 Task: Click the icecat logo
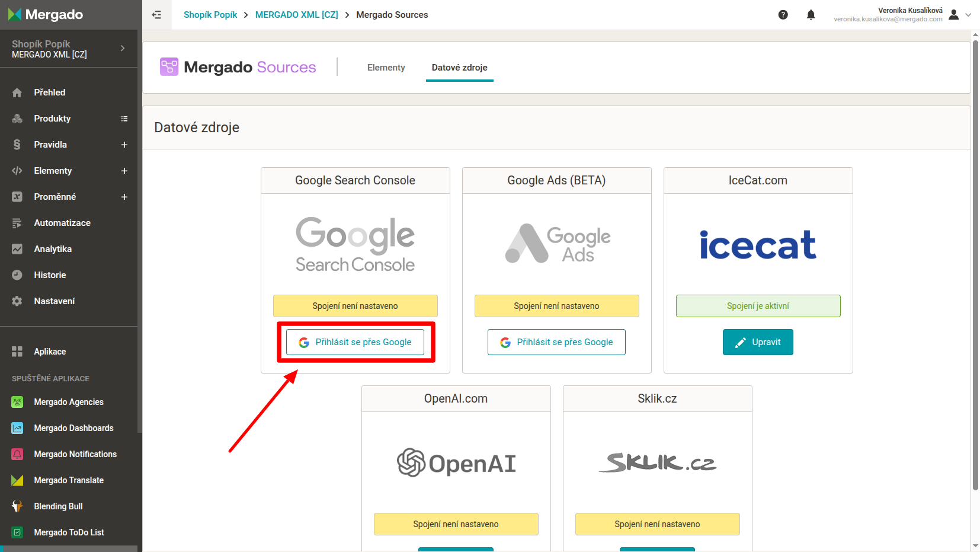[x=758, y=245]
